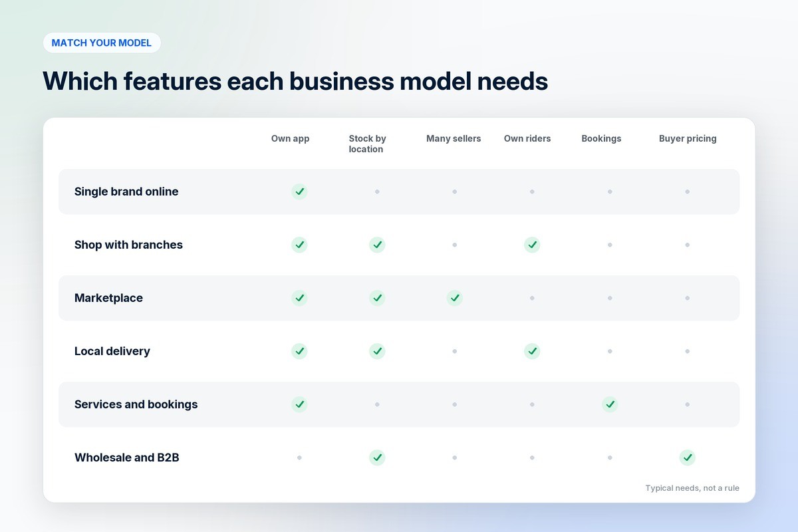The image size is (798, 532).
Task: Click Buyer pricing checkmark for Wholesale and B2B
Action: pyautogui.click(x=688, y=458)
